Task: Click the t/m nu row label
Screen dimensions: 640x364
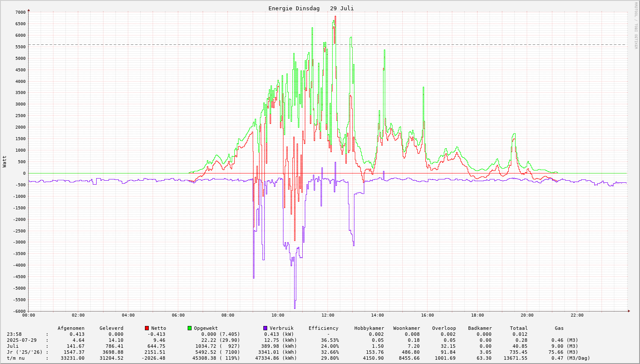Action: (16, 358)
